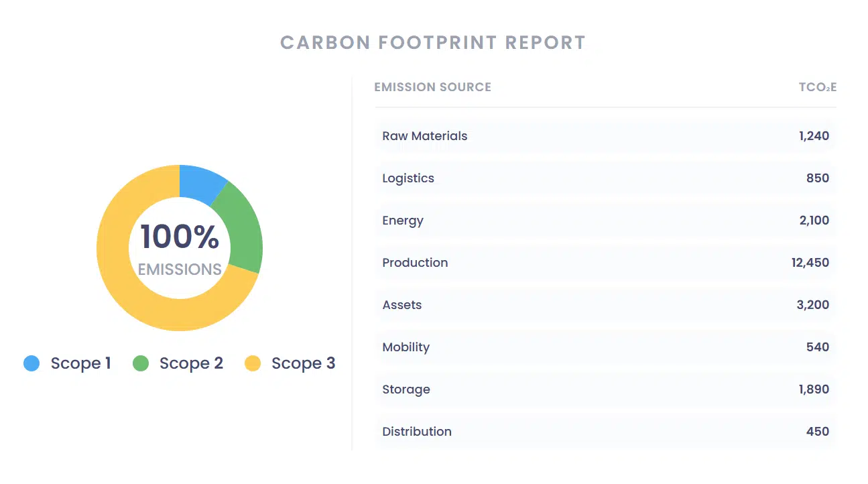
Task: Click the TCO₂E column header
Action: [817, 87]
